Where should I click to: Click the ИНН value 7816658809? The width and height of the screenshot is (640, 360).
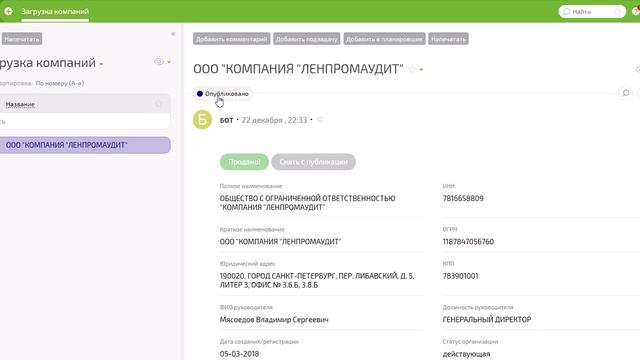(x=463, y=198)
